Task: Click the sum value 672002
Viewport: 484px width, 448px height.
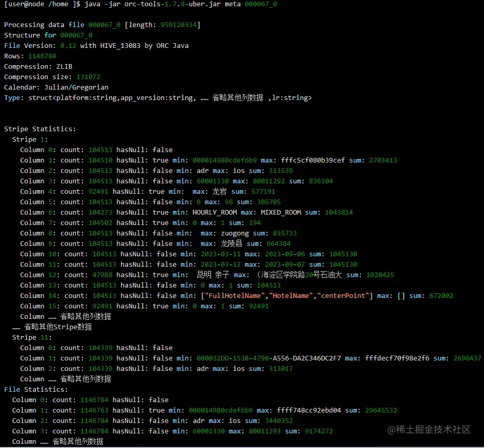Action: coord(441,296)
